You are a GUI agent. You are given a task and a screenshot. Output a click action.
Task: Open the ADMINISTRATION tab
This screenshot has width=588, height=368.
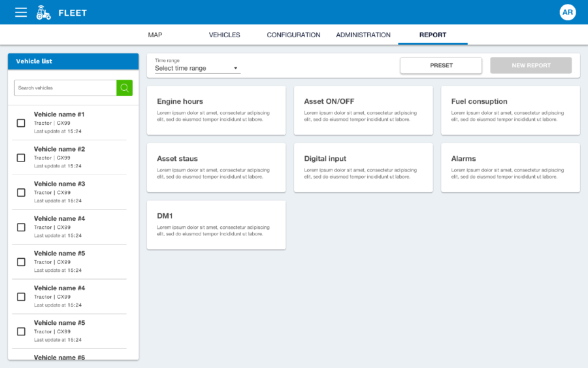click(363, 35)
